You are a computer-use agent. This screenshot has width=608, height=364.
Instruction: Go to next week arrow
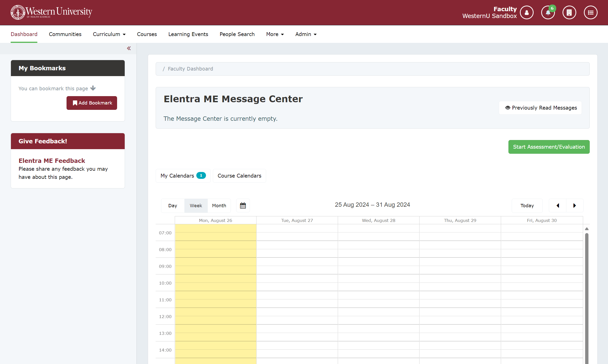pyautogui.click(x=575, y=205)
